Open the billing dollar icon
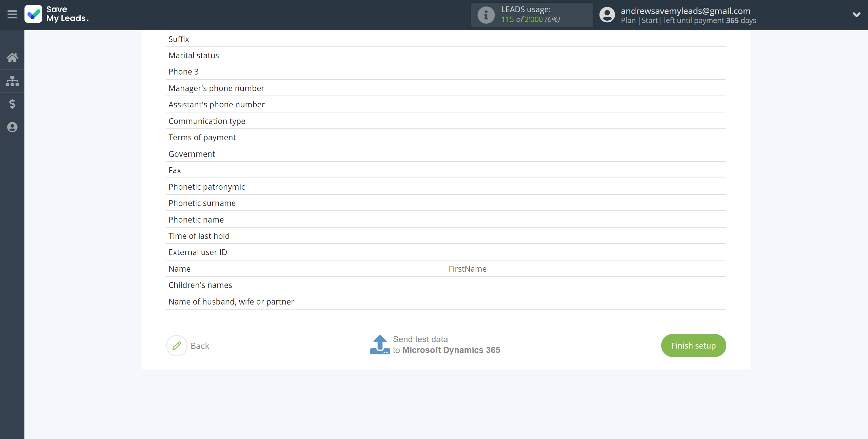 pyautogui.click(x=12, y=104)
